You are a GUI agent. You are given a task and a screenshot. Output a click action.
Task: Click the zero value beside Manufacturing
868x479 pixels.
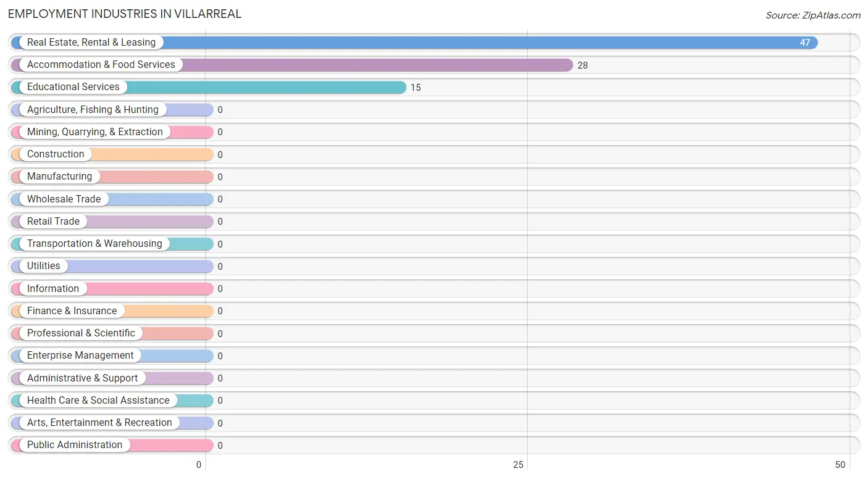point(220,177)
